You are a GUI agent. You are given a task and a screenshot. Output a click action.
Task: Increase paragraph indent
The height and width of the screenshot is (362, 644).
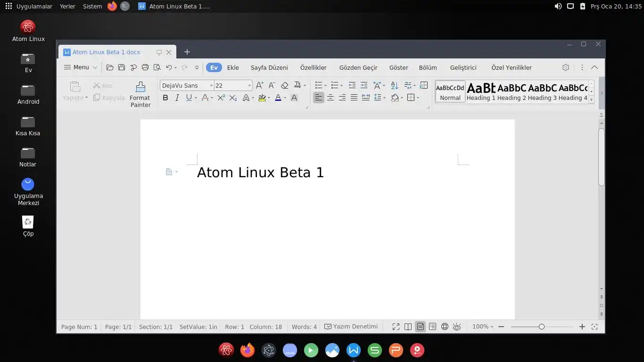point(364,85)
